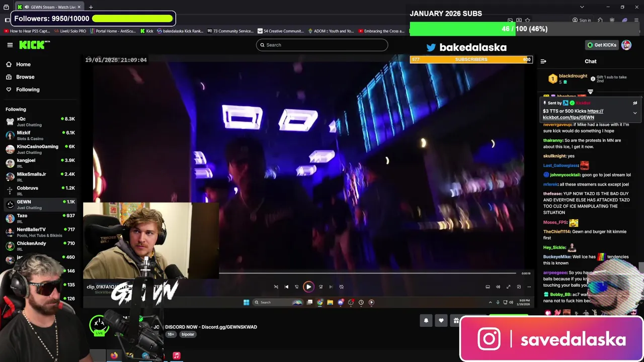
Task: Open Mizkif channel in Following list
Action: (39, 135)
